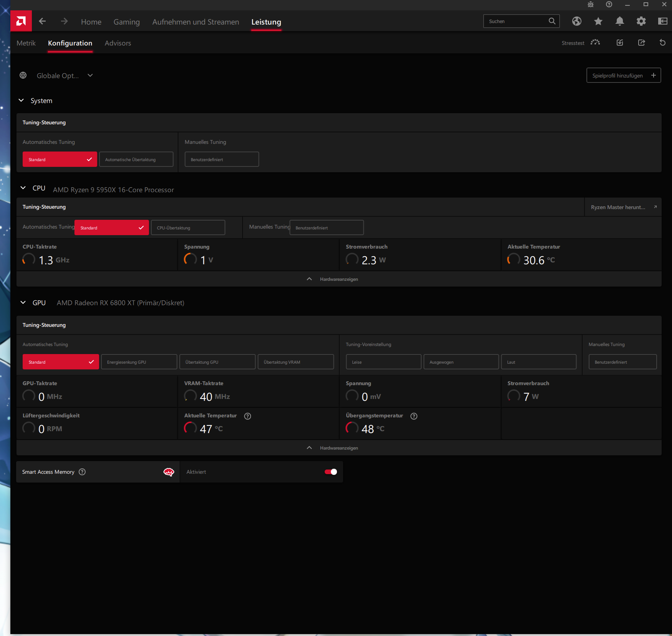Select Laut tuning preset

(x=539, y=362)
